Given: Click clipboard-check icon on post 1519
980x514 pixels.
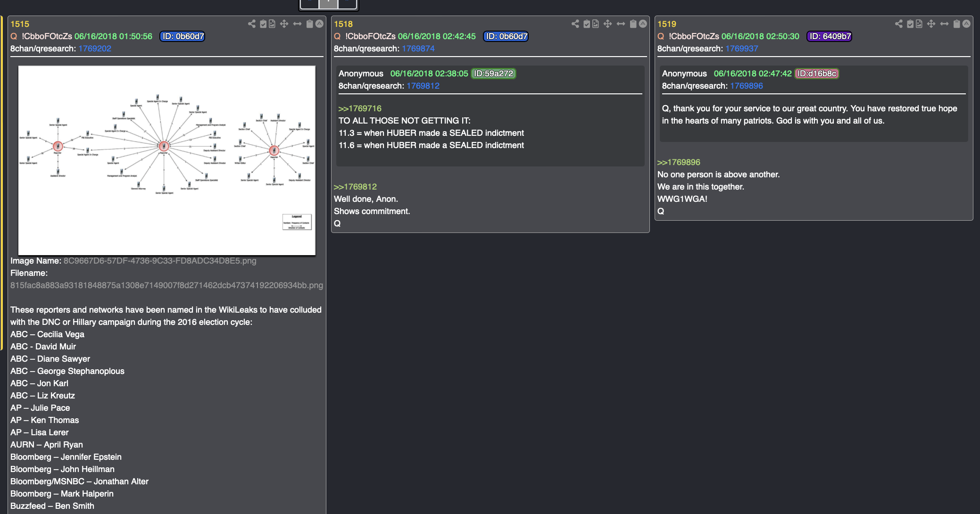Looking at the screenshot, I should [911, 24].
